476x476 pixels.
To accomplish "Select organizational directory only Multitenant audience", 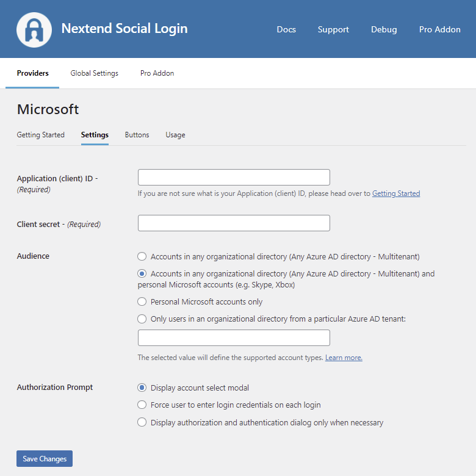I will (x=142, y=257).
